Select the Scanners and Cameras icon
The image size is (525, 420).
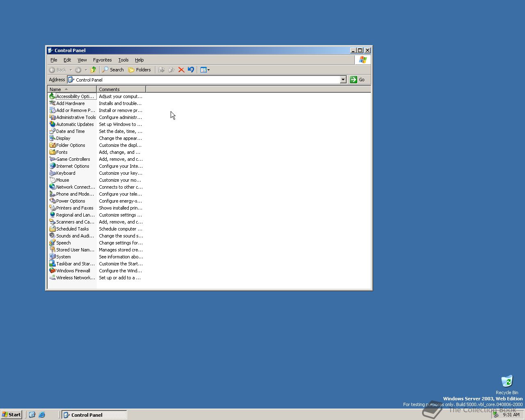tap(52, 222)
